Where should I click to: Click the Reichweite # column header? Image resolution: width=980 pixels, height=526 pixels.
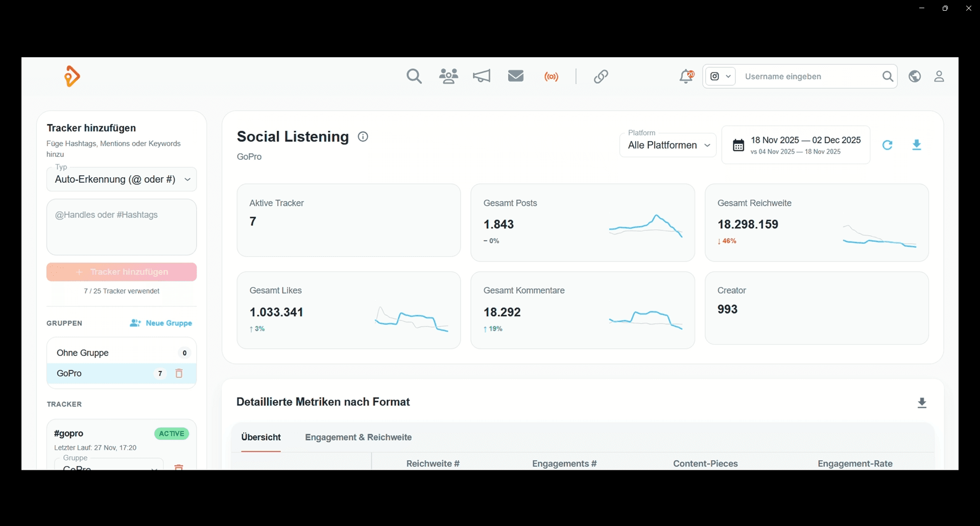(433, 464)
